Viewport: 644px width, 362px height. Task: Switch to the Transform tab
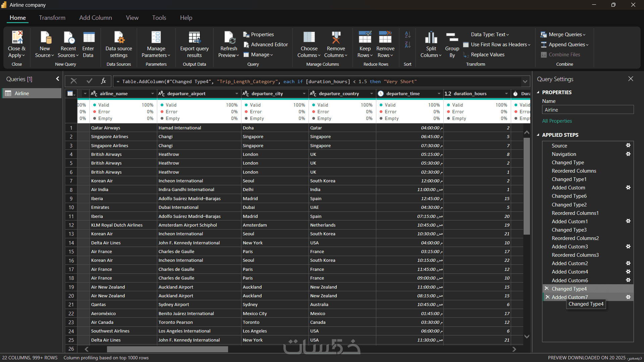(52, 18)
